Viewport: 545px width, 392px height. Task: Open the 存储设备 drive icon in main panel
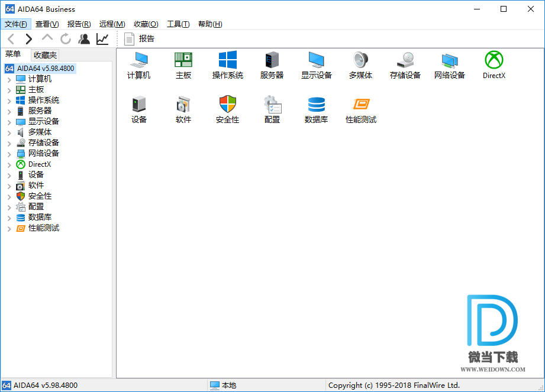tap(405, 65)
